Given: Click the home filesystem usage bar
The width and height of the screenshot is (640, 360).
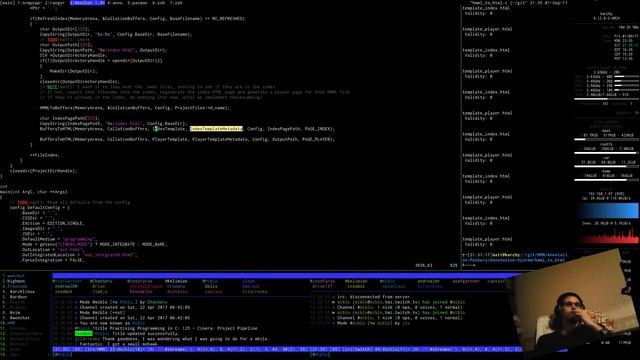Looking at the screenshot, I should (x=607, y=180).
